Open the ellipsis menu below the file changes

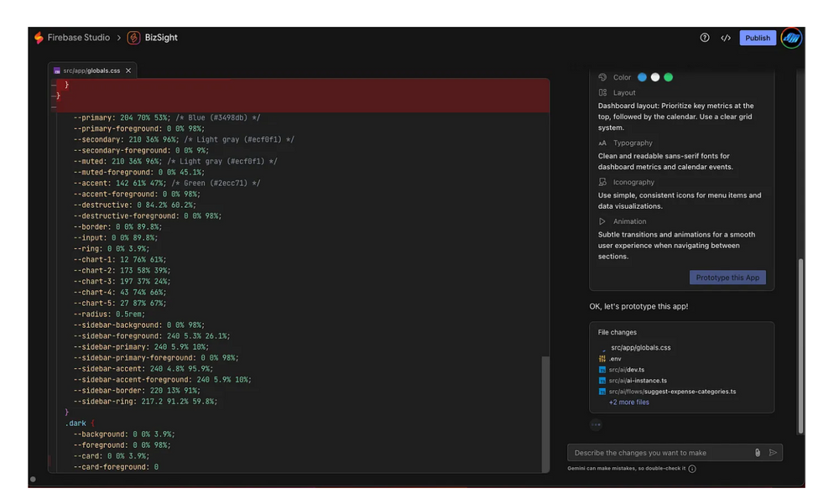point(596,424)
